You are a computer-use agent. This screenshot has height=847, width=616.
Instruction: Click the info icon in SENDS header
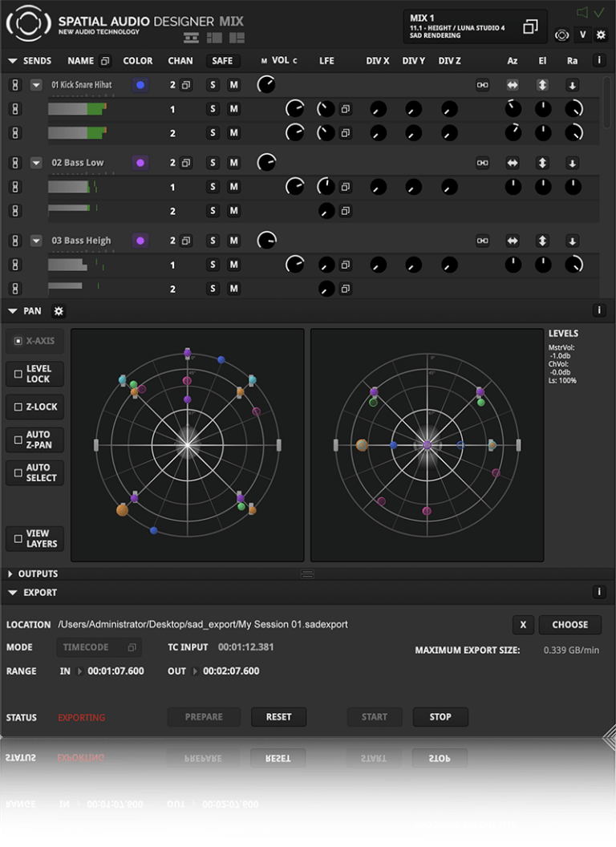click(598, 60)
